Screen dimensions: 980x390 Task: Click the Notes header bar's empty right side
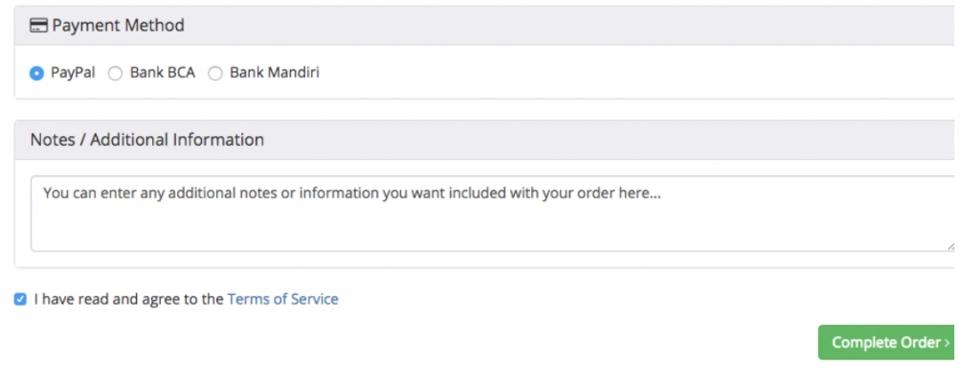coord(670,140)
